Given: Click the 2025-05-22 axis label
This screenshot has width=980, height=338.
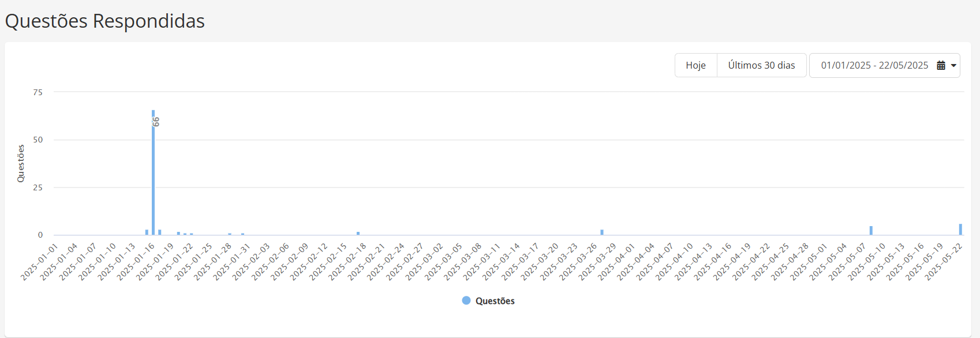Looking at the screenshot, I should tap(944, 262).
